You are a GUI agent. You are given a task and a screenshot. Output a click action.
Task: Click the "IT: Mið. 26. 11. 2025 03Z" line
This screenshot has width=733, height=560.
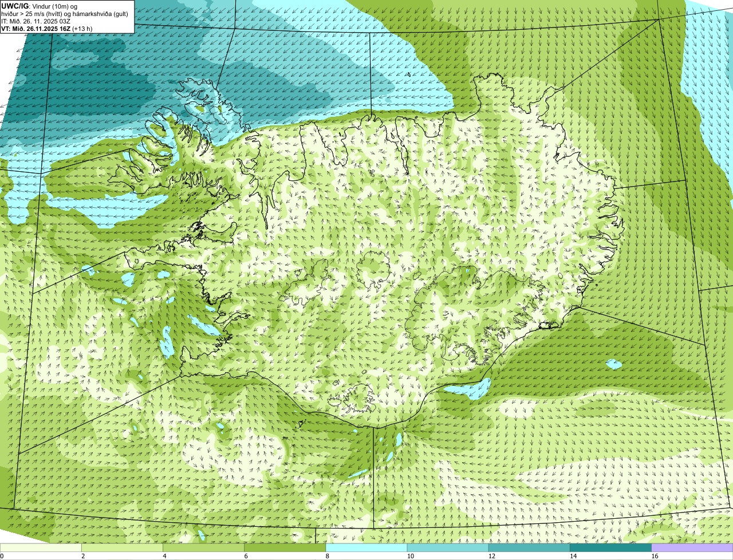tap(36, 21)
